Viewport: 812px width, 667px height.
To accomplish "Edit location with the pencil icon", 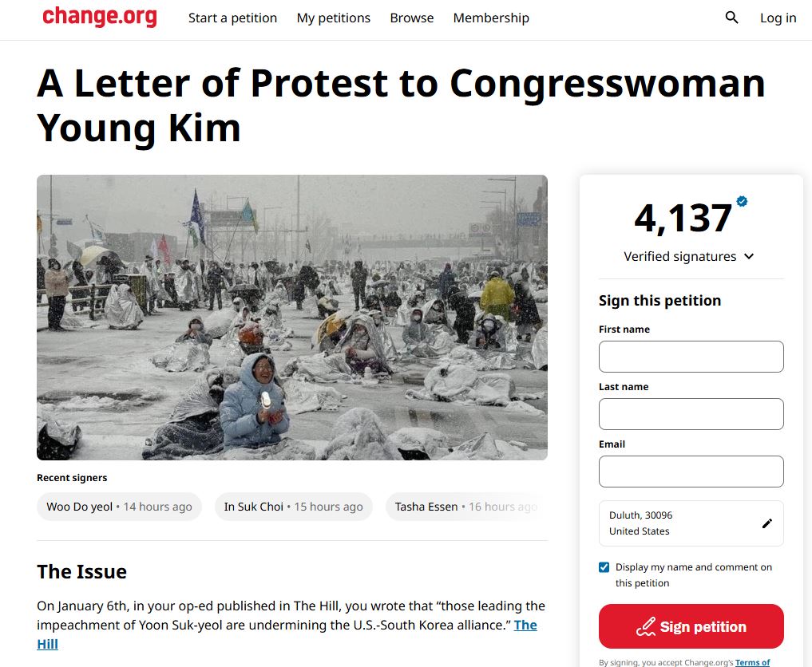I will [767, 523].
